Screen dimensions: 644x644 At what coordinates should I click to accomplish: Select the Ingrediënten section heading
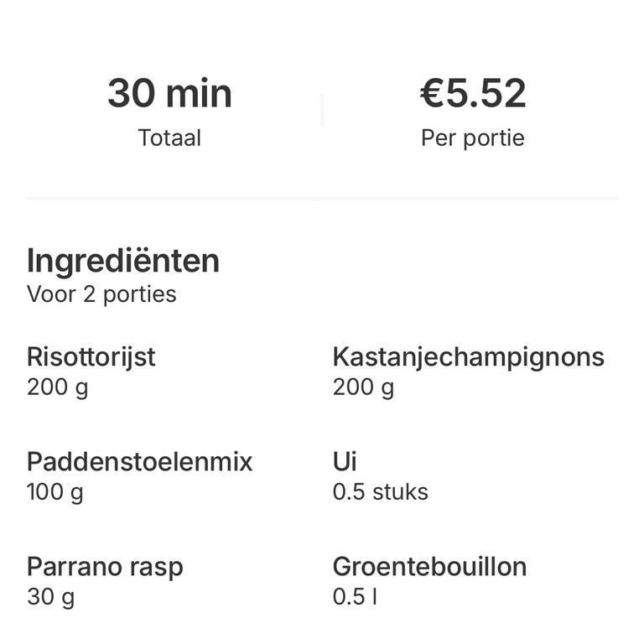point(123,261)
